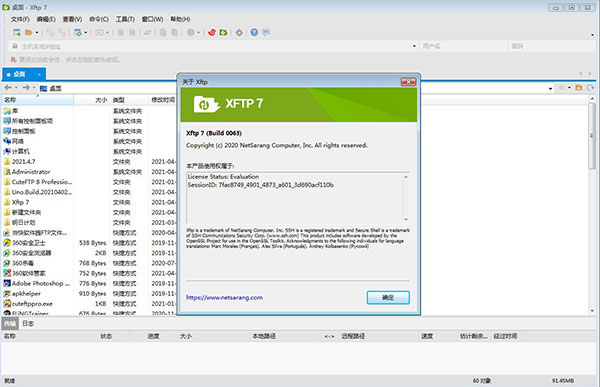
Task: Sort by the 类型 column header
Action: click(x=129, y=100)
